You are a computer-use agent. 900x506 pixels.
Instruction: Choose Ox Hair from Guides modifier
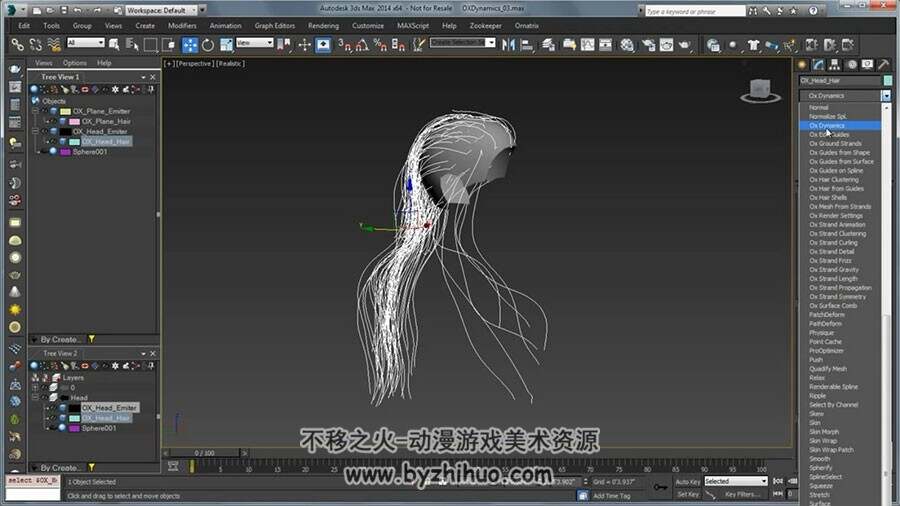(x=836, y=189)
